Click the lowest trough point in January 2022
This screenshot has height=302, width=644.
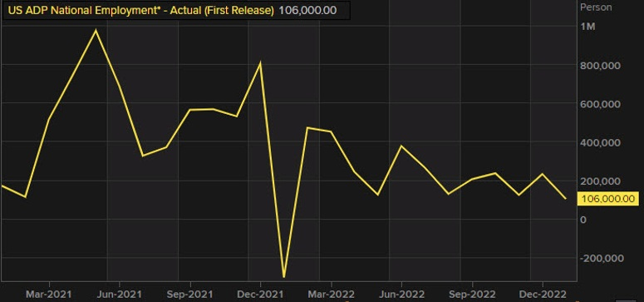(284, 277)
